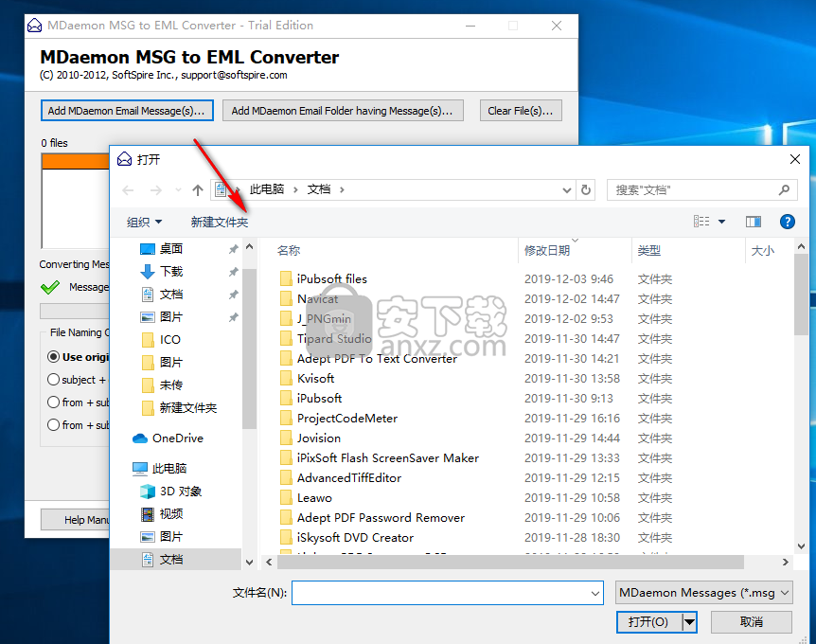
Task: Click the back navigation arrow in Open dialog
Action: 128,190
